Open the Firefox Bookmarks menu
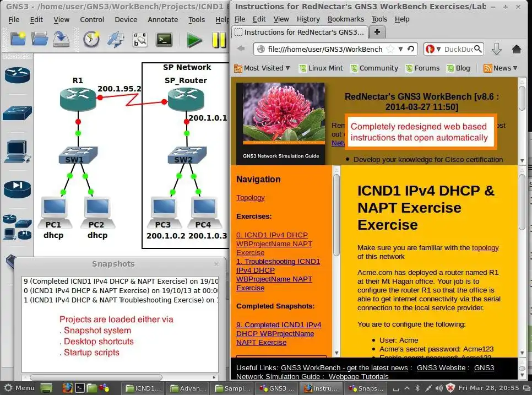Viewport: 532px width, 395px height. (346, 19)
